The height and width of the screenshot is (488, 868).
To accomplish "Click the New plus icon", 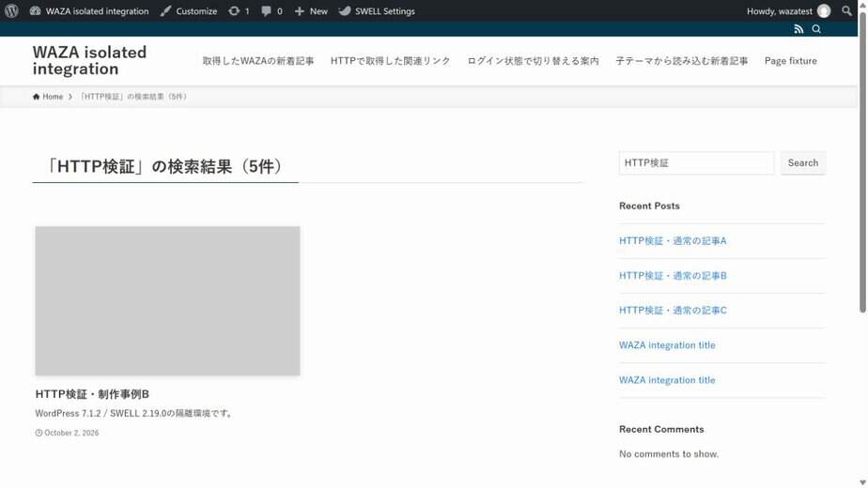I will (300, 10).
